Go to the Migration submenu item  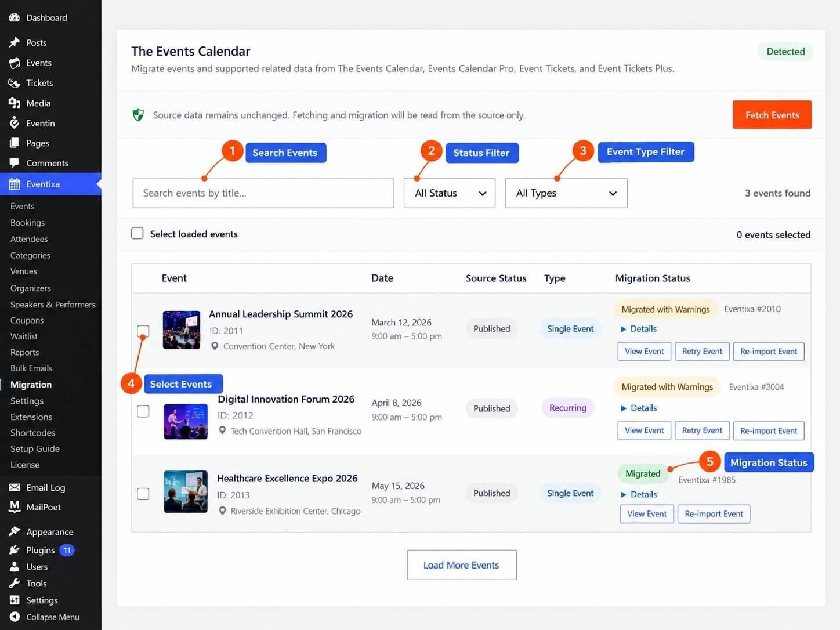point(31,385)
